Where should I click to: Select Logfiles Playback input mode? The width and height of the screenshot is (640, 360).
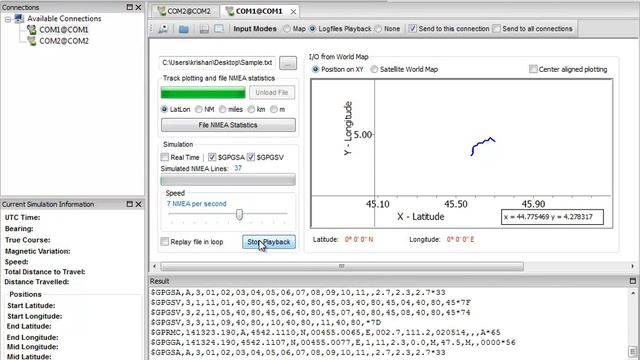313,29
